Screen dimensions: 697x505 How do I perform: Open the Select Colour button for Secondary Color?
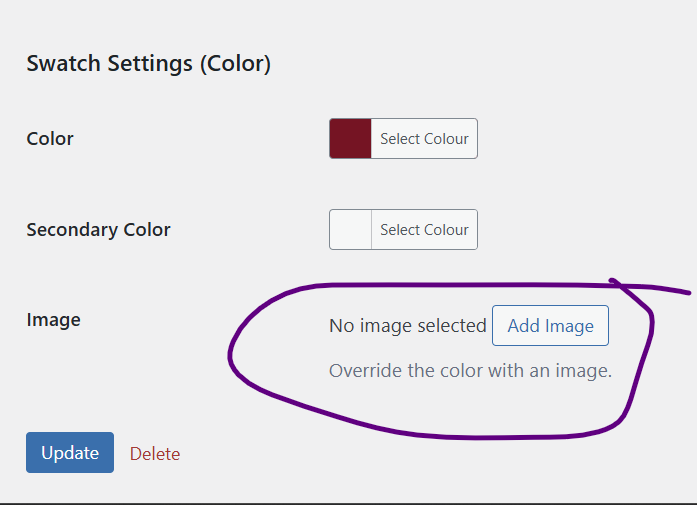[424, 229]
